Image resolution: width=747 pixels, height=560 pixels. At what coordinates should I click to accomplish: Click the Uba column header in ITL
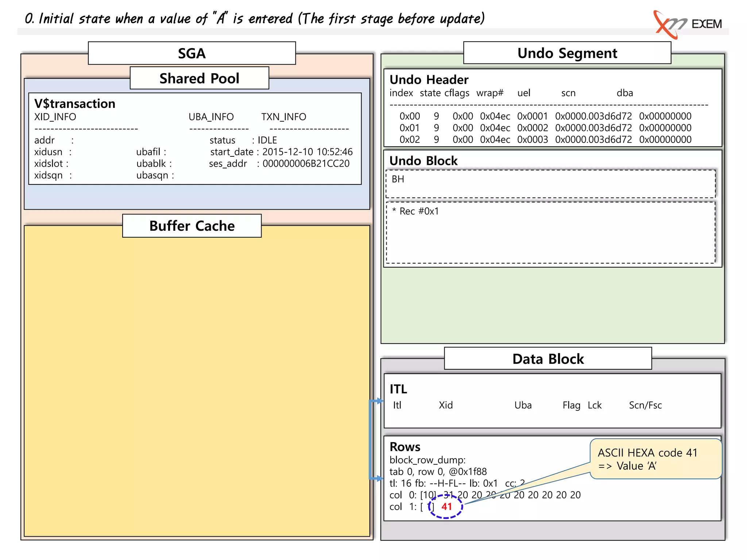pyautogui.click(x=523, y=405)
